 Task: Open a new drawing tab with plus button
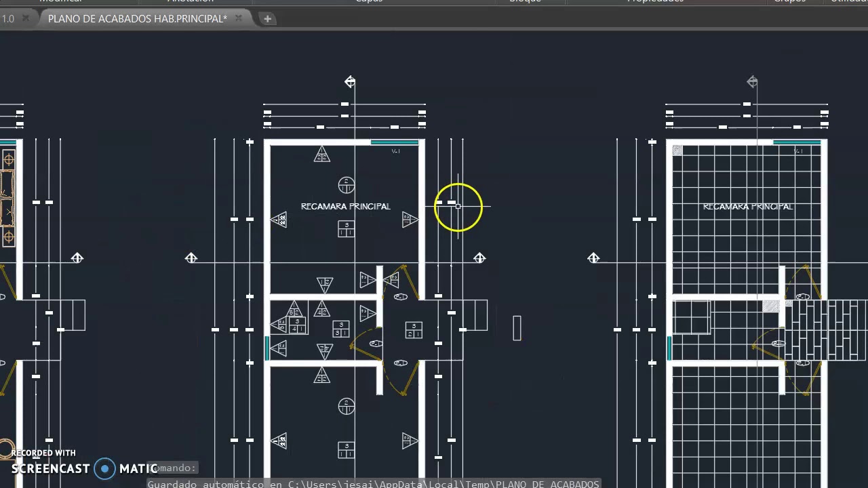coord(267,19)
